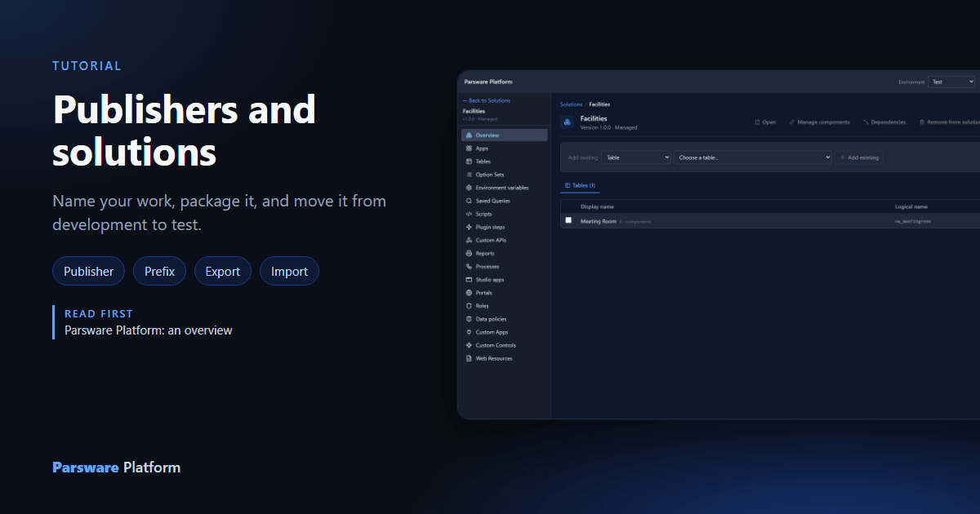Check the Meeting Room row checkbox
The width and height of the screenshot is (980, 514).
click(568, 220)
